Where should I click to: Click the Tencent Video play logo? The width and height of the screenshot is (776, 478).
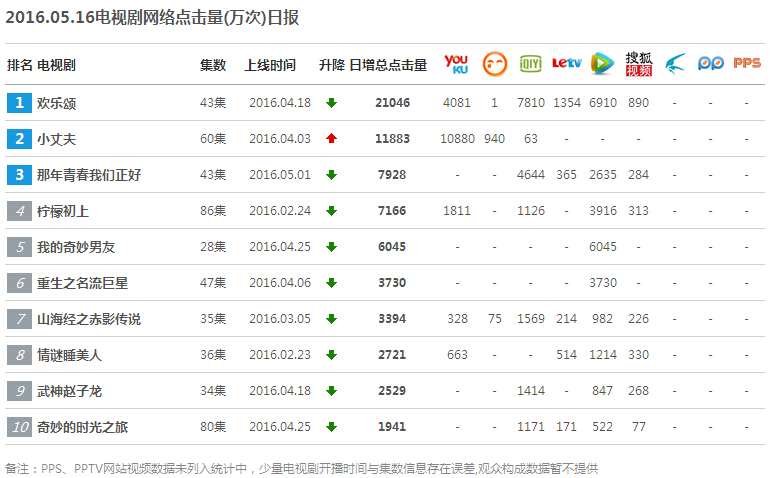tap(602, 64)
